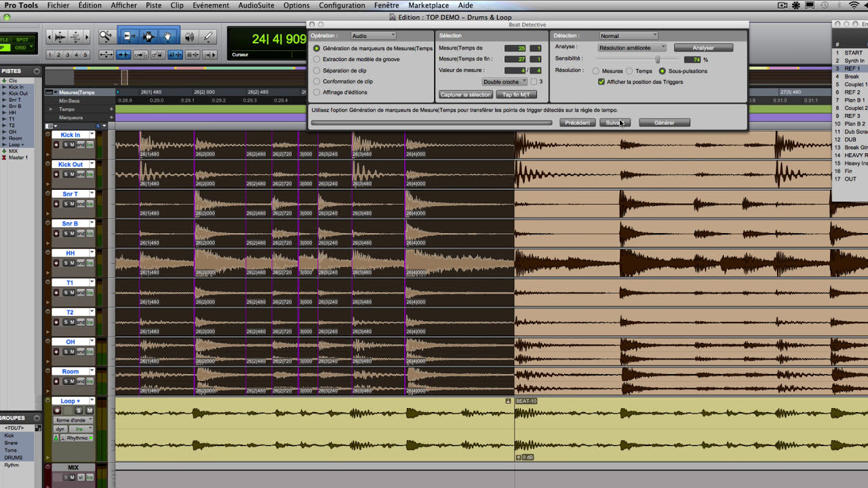Set resolution to Mesures
The image size is (868, 488).
[596, 71]
